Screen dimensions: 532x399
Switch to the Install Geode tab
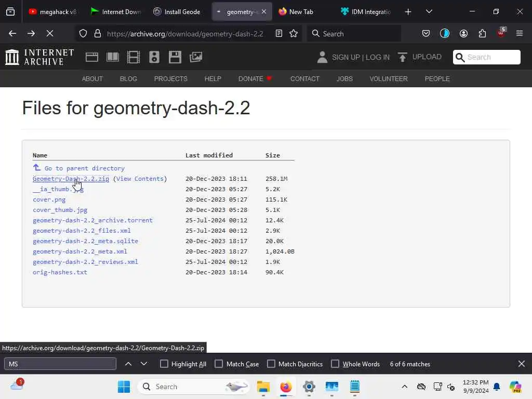coord(177,12)
